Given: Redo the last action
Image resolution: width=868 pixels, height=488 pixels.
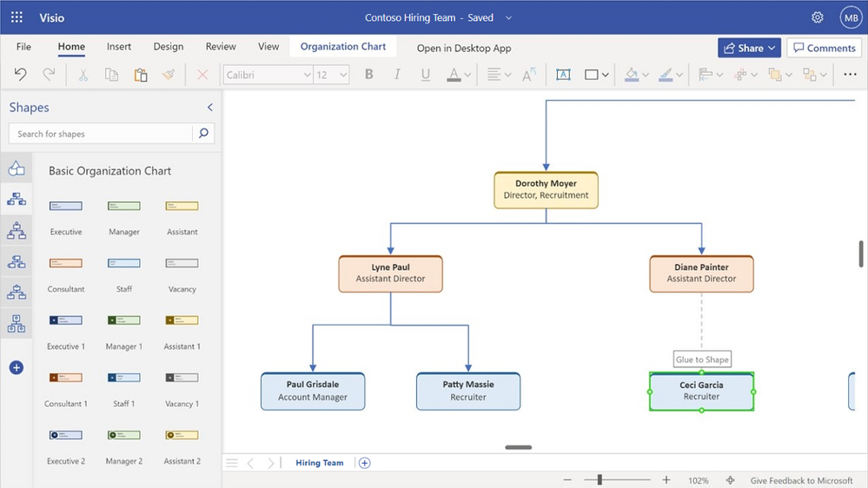Looking at the screenshot, I should (49, 74).
